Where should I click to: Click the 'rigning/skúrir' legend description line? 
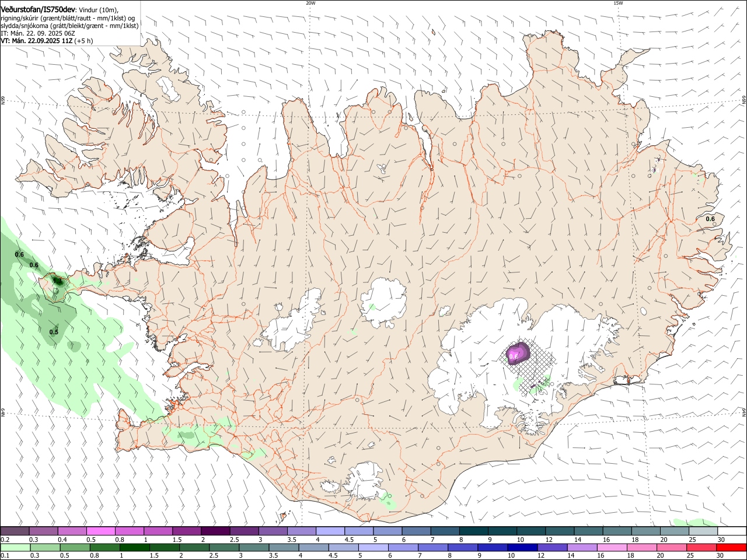(x=68, y=17)
